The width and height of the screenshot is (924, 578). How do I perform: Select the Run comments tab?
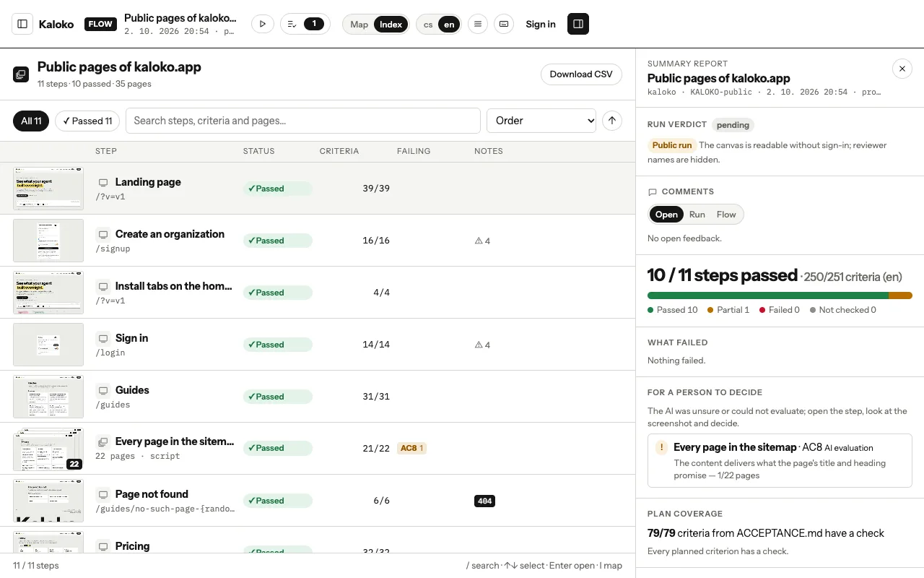697,215
